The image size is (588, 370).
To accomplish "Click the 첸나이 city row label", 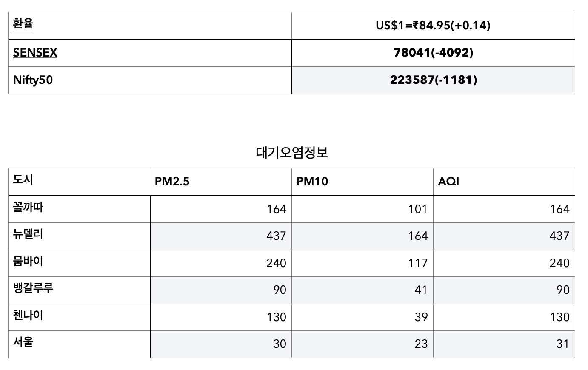I will point(28,315).
